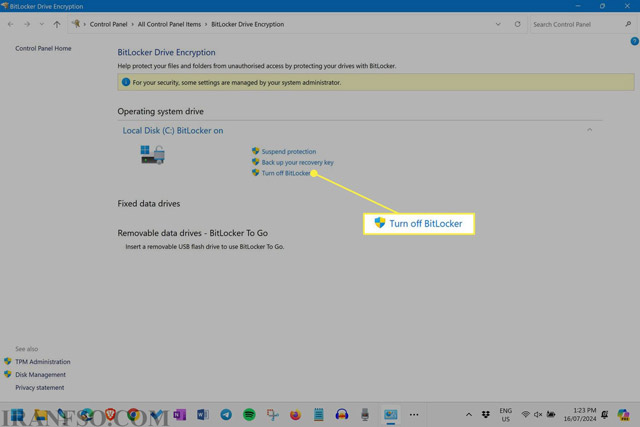Open Back up your recovery key
This screenshot has width=640, height=427.
(297, 162)
